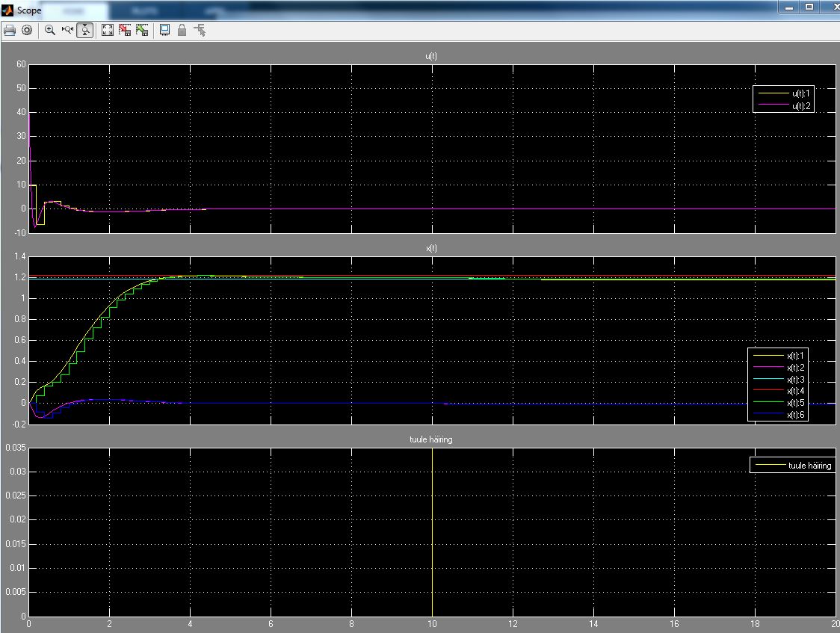
Task: Select the x(t):6 legend entry
Action: 779,415
